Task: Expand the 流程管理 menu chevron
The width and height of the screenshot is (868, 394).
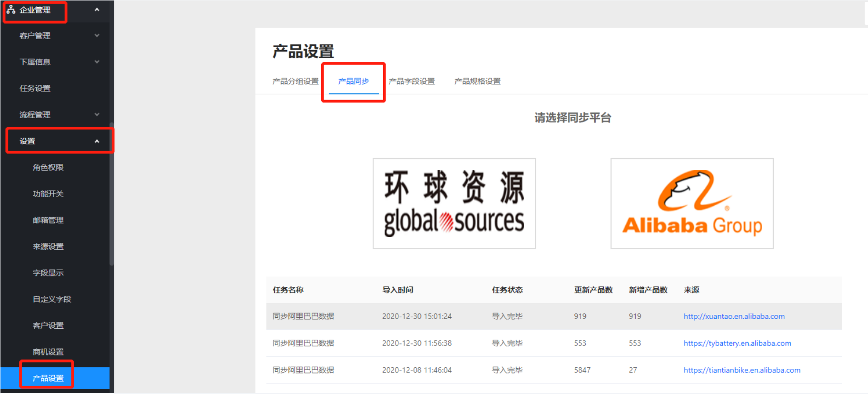Action: pos(97,114)
